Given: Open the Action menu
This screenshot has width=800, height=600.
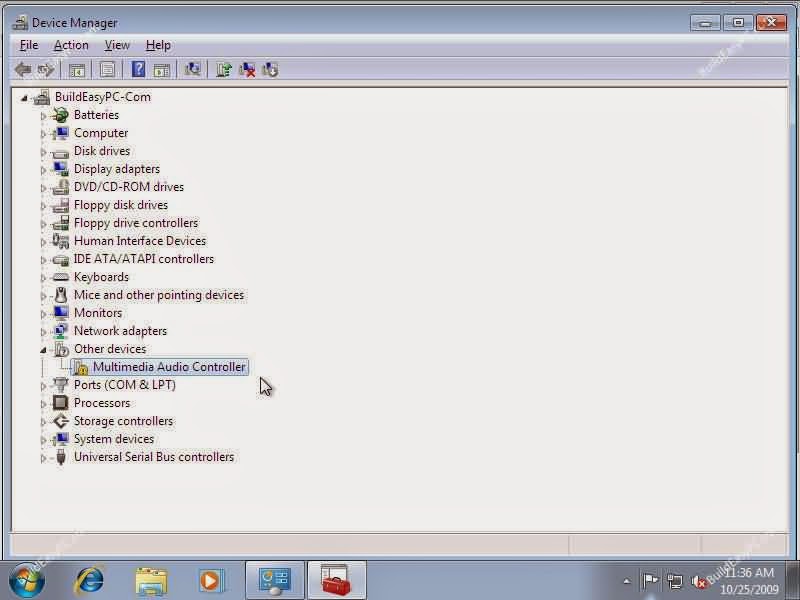Looking at the screenshot, I should pos(70,45).
